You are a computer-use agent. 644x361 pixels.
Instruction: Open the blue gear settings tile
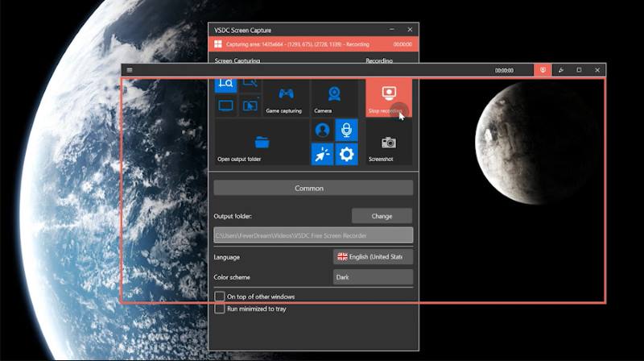347,154
